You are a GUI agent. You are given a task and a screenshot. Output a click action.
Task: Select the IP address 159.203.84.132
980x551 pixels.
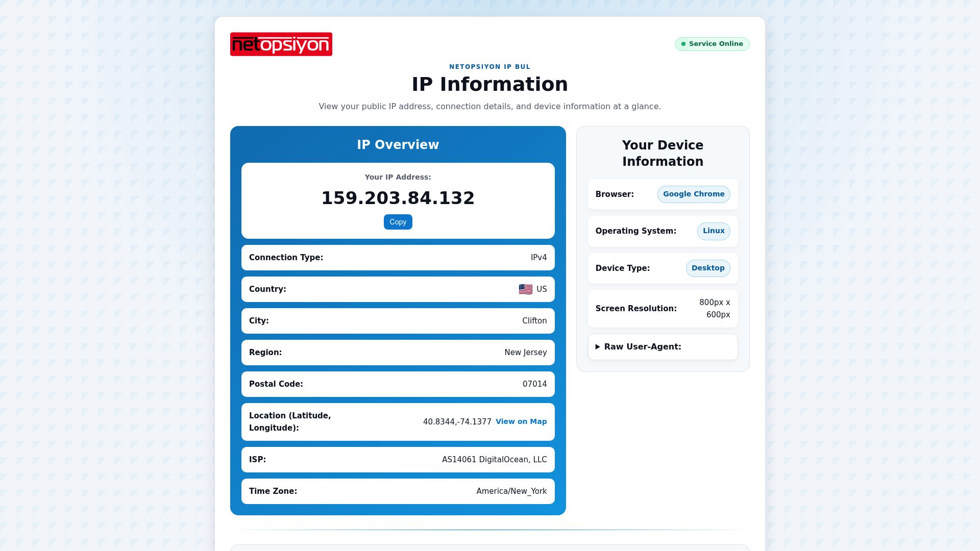(398, 198)
